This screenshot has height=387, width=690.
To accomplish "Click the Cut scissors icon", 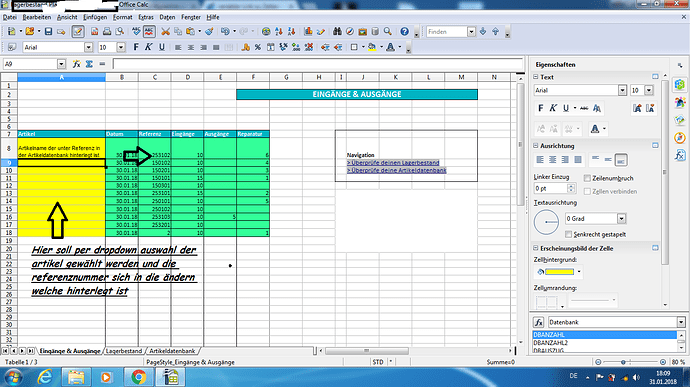I will [165, 32].
